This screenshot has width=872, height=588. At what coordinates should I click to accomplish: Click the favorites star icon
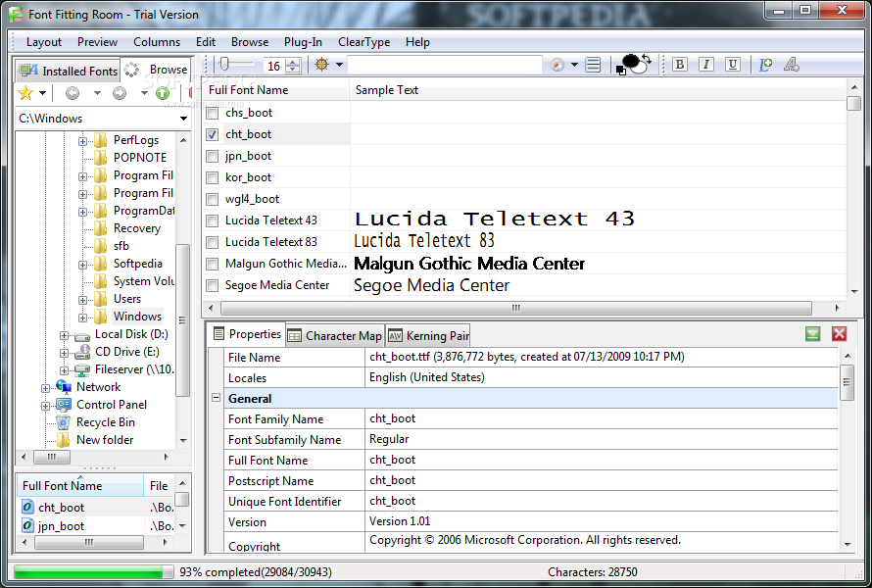[25, 93]
